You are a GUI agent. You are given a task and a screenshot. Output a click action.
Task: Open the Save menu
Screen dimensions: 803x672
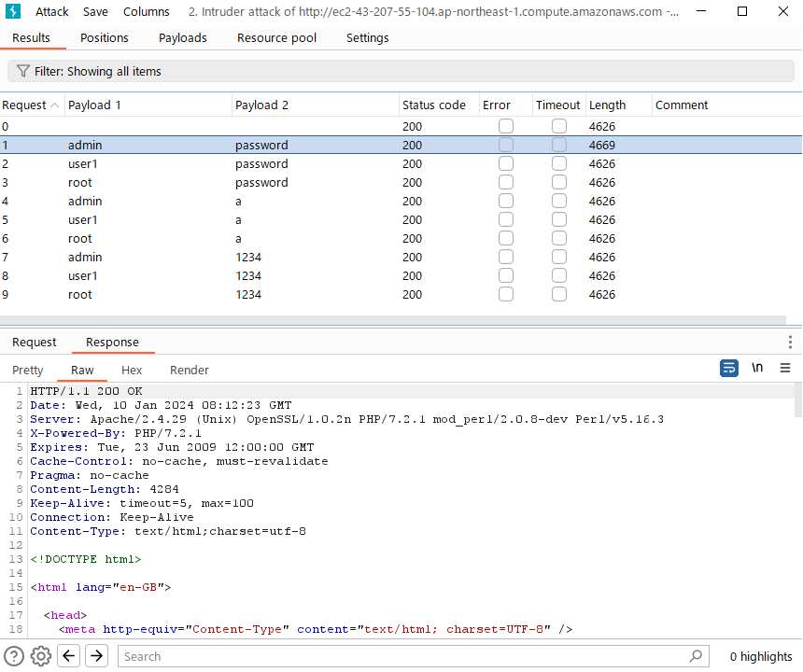[x=96, y=12]
